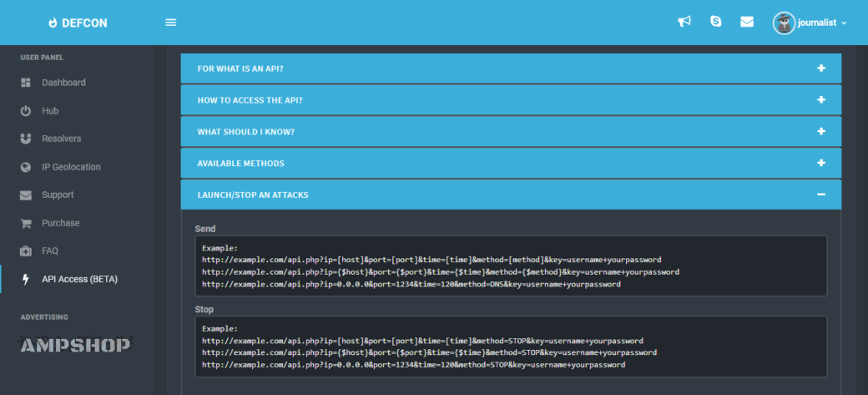The image size is (868, 395).
Task: Click the DEFCON logo link
Action: point(77,23)
